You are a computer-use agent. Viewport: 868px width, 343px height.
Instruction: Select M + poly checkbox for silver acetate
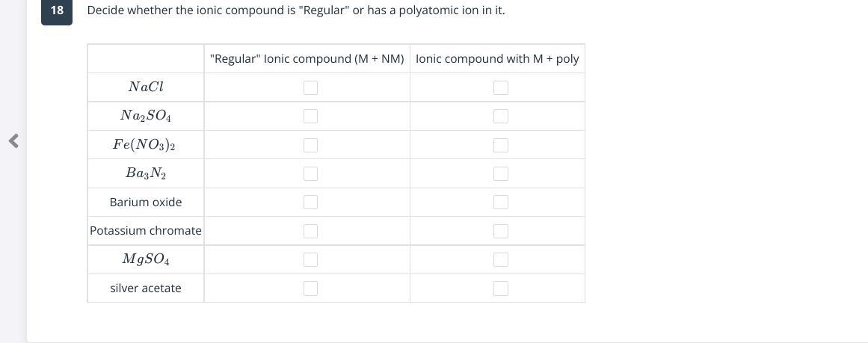click(x=500, y=288)
